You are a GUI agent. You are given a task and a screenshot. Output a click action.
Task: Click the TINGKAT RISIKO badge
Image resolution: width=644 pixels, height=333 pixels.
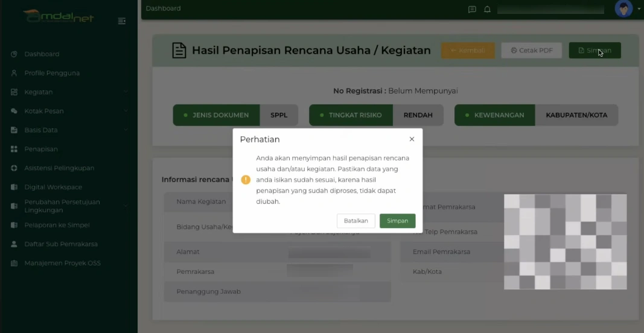351,115
